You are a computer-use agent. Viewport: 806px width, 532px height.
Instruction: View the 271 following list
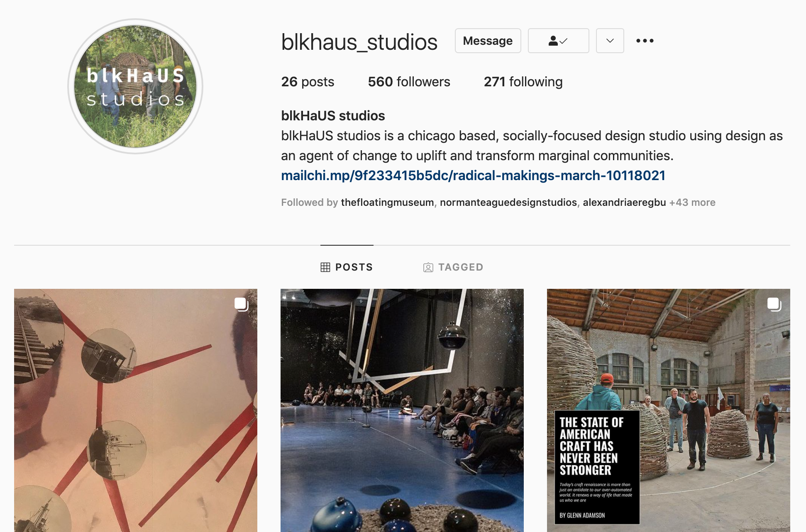point(523,82)
